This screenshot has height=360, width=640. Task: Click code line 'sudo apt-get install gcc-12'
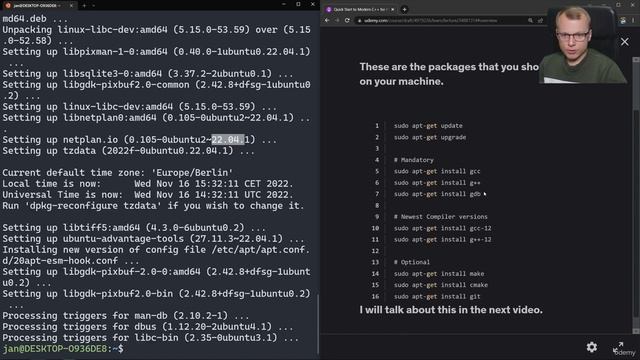[442, 228]
